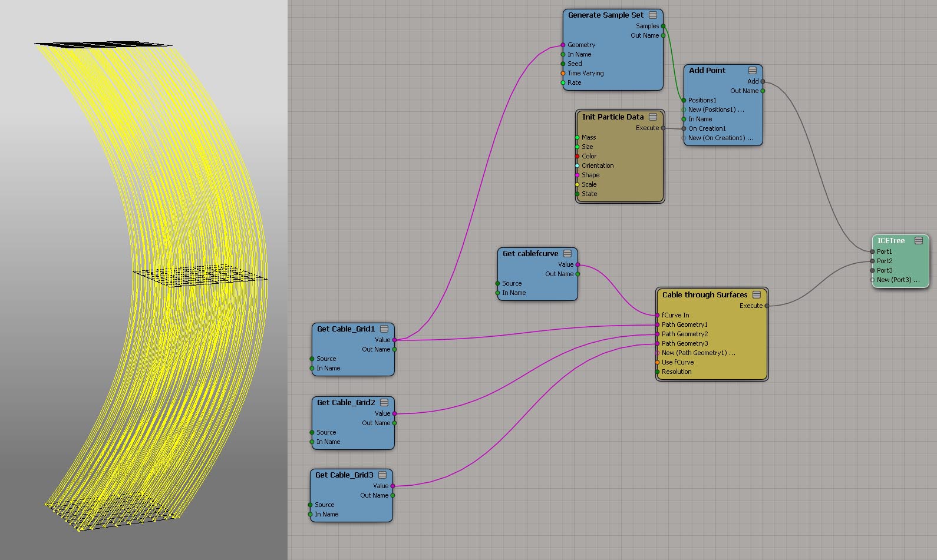The height and width of the screenshot is (560, 937).
Task: Click the Get Cable_Grid1 node menu icon
Action: (384, 329)
